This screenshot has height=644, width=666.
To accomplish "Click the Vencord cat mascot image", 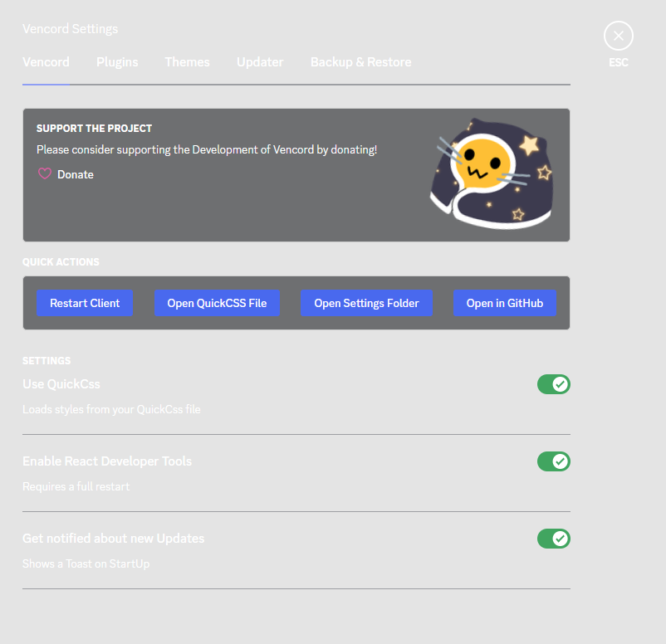I will click(x=492, y=174).
